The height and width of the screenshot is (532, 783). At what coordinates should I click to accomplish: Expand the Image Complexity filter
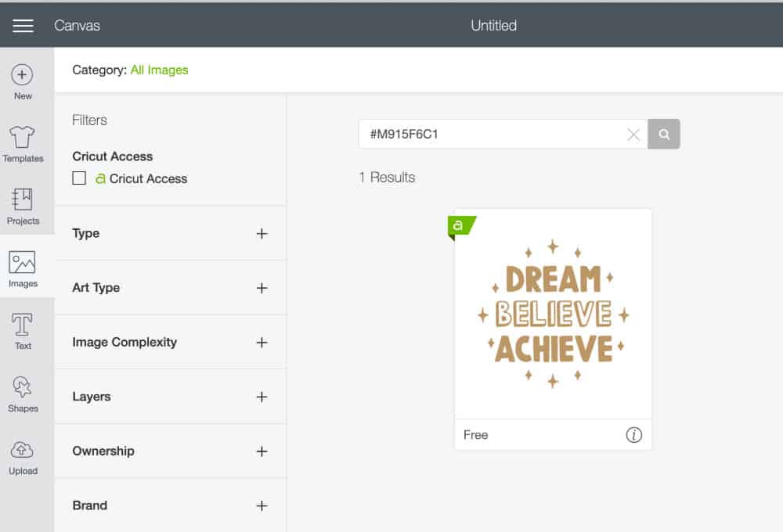170,343
